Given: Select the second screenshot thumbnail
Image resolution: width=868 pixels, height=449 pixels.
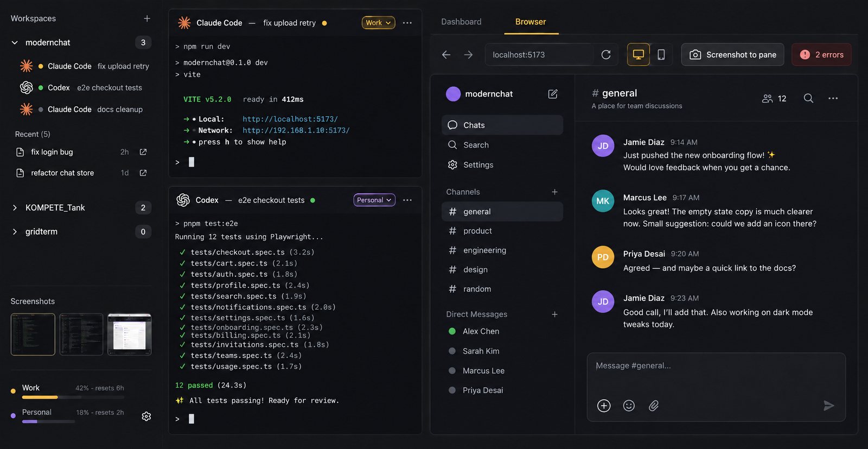Looking at the screenshot, I should (x=81, y=334).
